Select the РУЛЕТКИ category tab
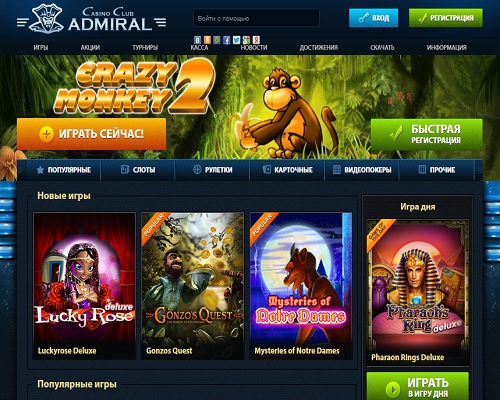This screenshot has width=500, height=400. [212, 170]
